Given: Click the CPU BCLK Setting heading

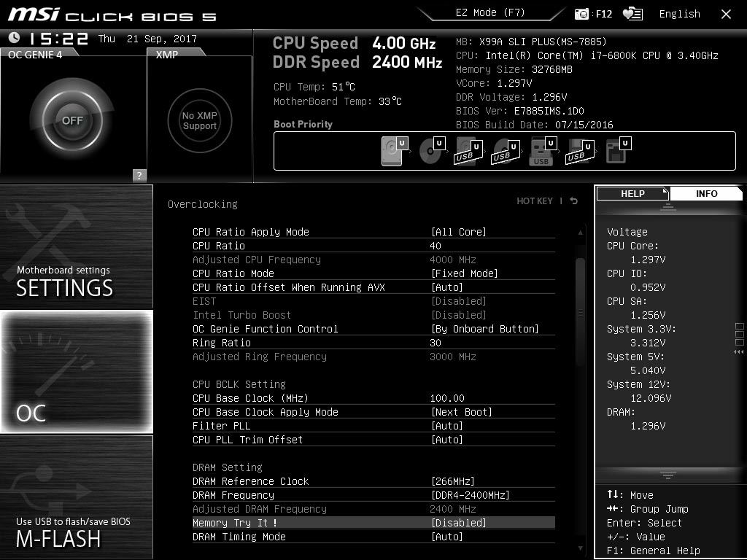Looking at the screenshot, I should pyautogui.click(x=239, y=384).
